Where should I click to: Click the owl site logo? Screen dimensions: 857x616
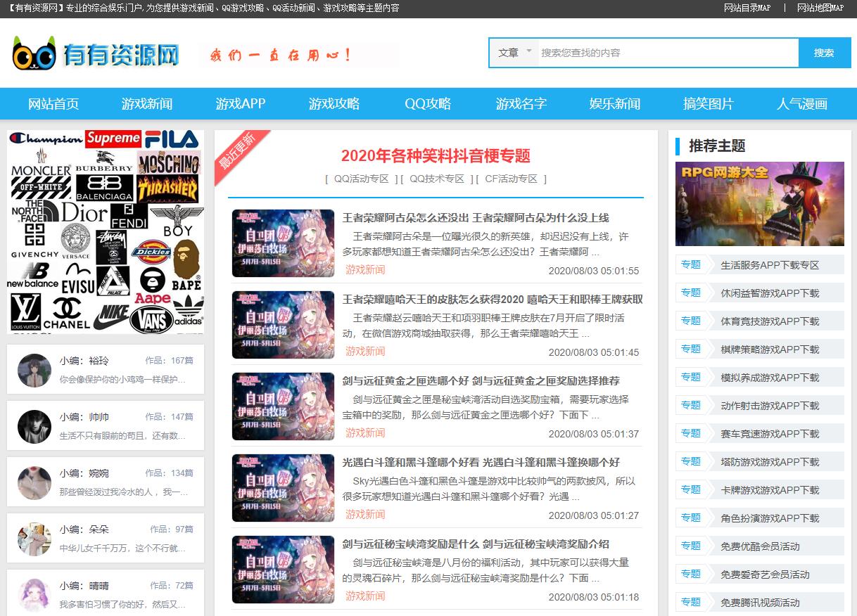tap(96, 53)
